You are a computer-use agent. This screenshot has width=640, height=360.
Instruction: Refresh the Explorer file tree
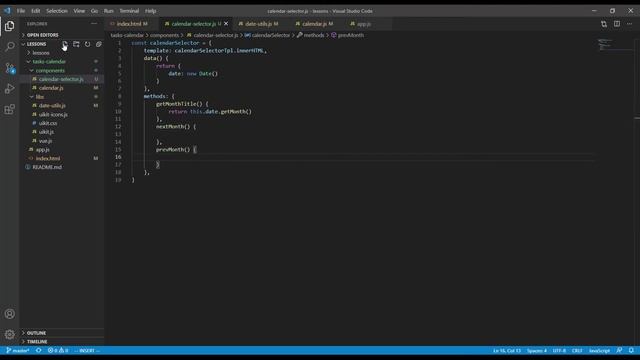click(x=87, y=44)
